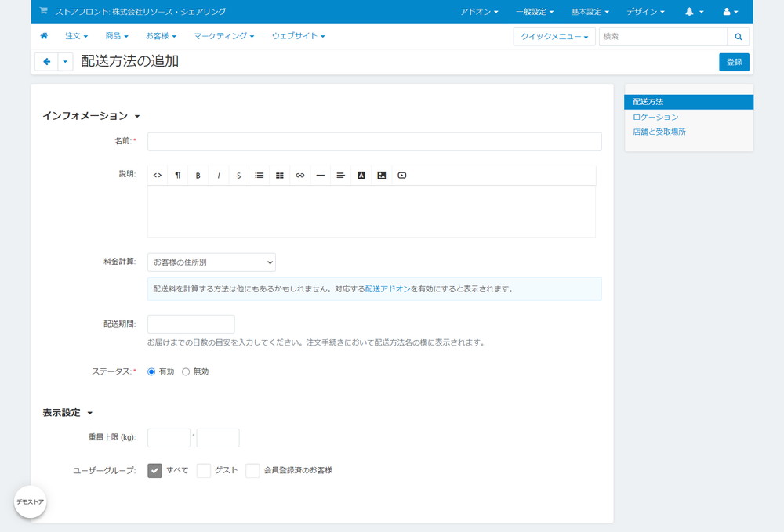
Task: Switch to the 店舗と受取場所 sidebar tab
Action: [x=659, y=132]
